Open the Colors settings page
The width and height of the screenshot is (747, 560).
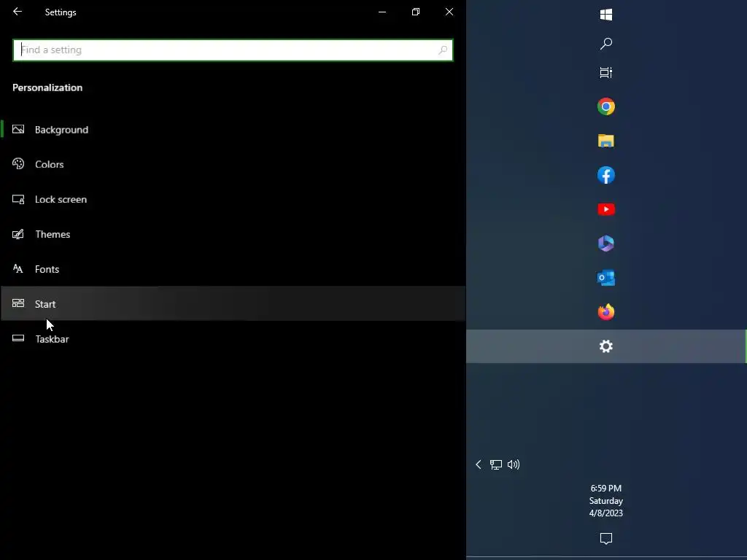tap(233, 164)
